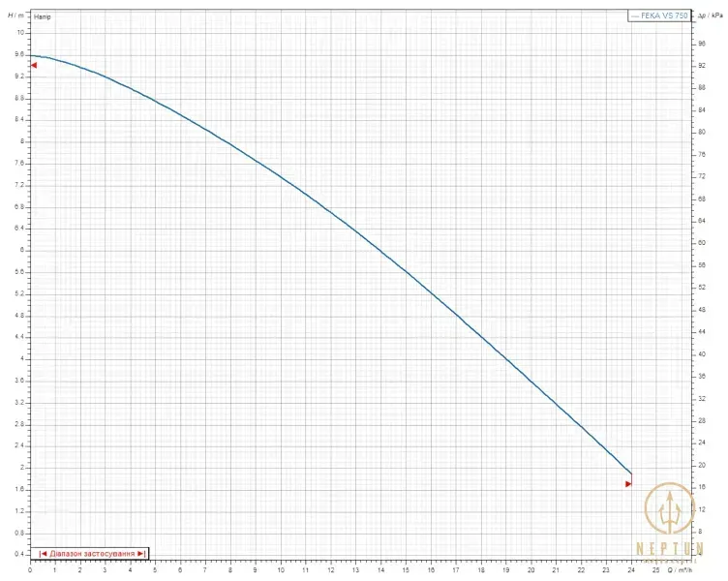Screen dimensions: 728x581
Task: Click tick label 0 on the Q axis
Action: pyautogui.click(x=30, y=569)
